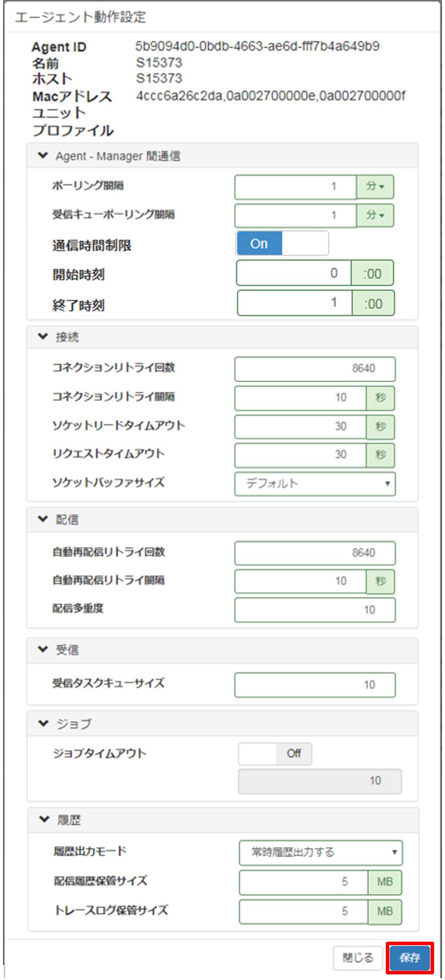Open the ポーリング間隔 unit 分 dropdown

point(375,186)
